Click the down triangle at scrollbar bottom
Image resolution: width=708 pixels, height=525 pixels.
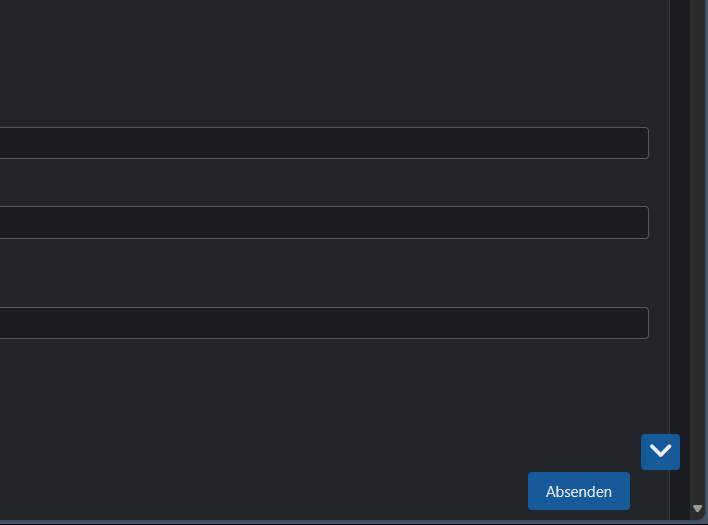pos(698,509)
